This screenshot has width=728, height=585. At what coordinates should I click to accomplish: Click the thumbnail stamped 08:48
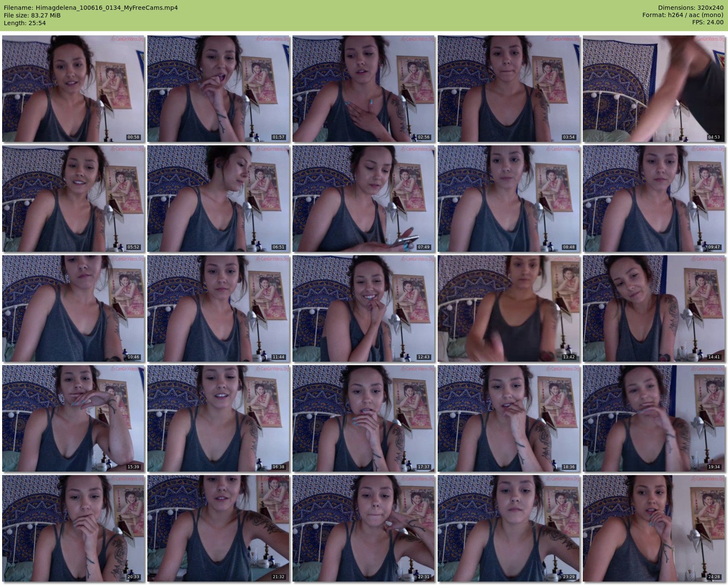(x=509, y=199)
